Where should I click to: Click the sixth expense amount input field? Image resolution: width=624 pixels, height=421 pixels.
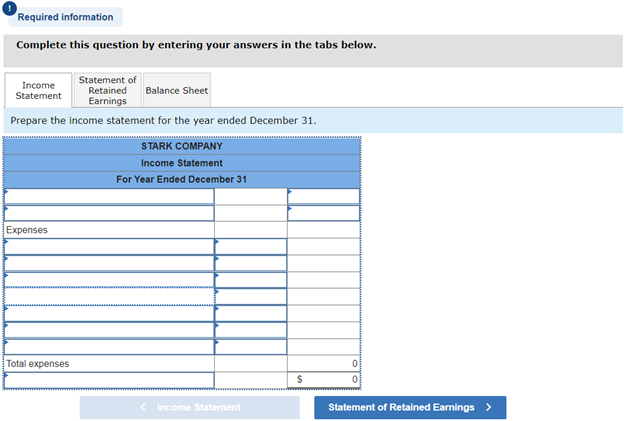(x=251, y=330)
